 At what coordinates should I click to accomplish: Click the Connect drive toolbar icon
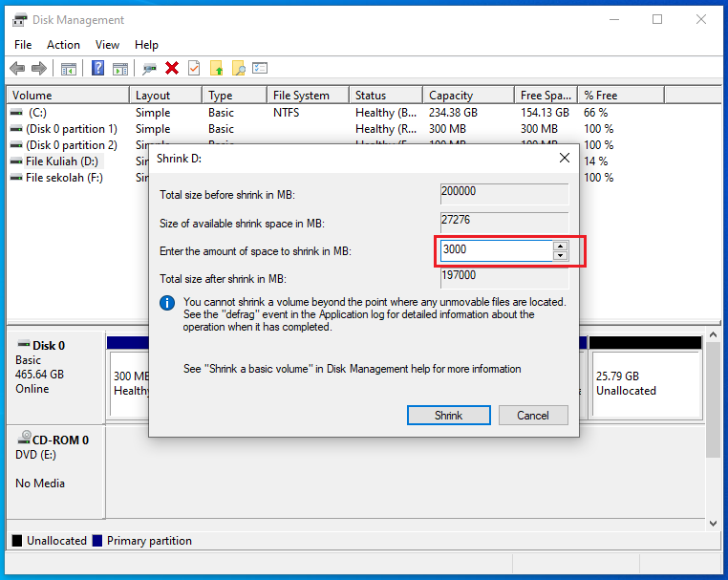[x=149, y=68]
